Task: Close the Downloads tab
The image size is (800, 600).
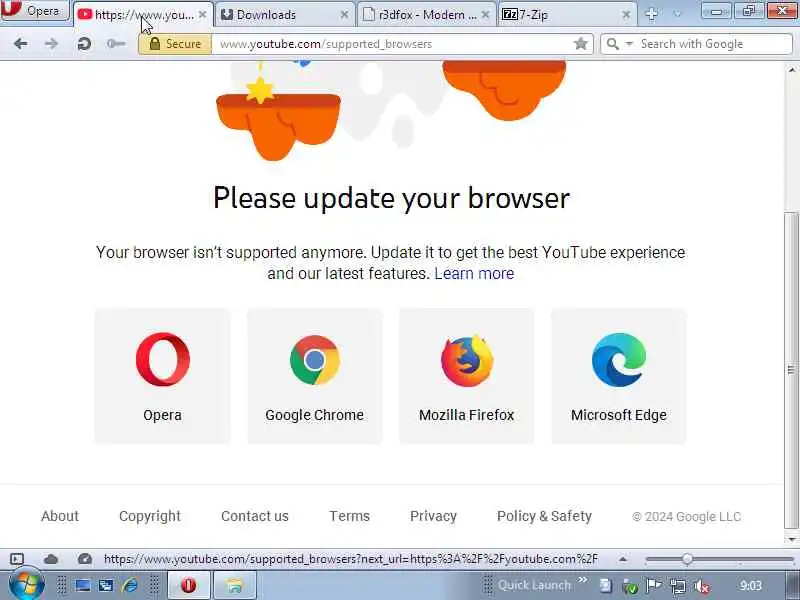Action: click(x=344, y=15)
